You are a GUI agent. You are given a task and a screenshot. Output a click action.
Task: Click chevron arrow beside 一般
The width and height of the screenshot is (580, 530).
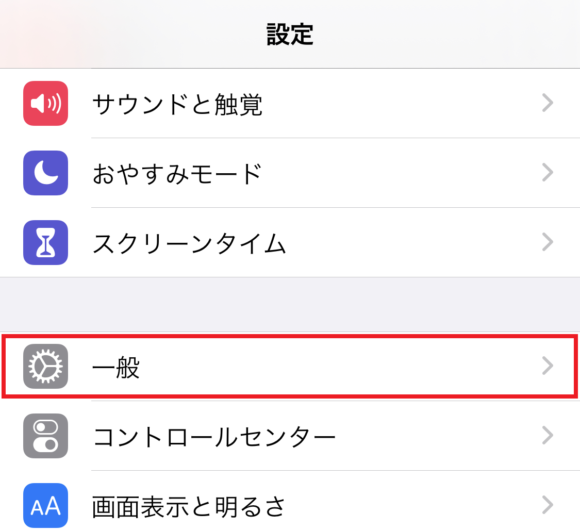click(x=547, y=366)
